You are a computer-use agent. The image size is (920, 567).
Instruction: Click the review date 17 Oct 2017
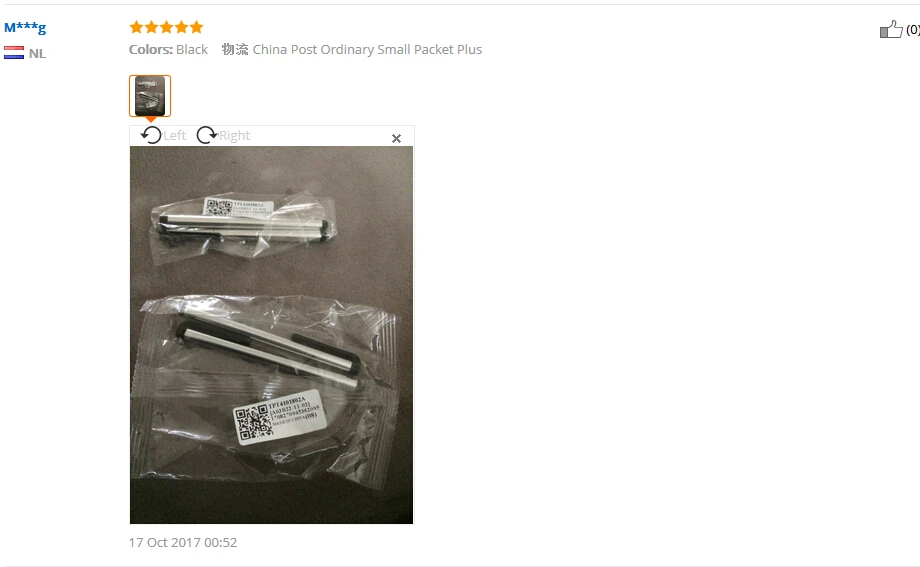182,542
